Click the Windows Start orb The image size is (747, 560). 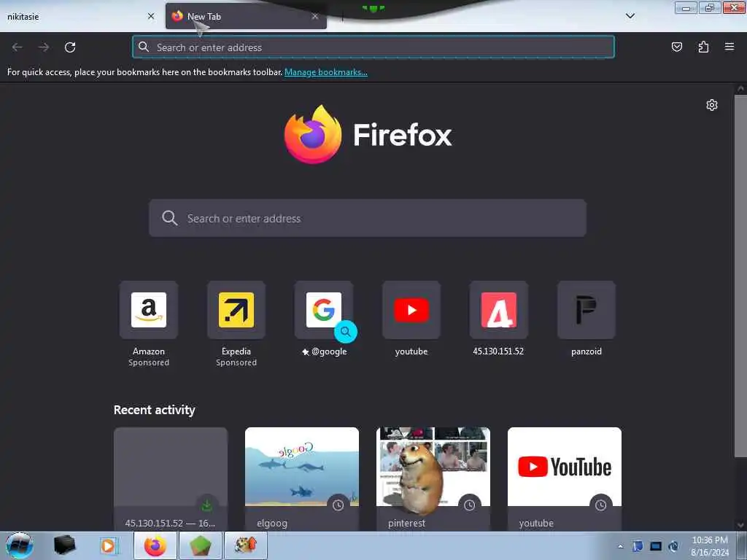coord(20,545)
